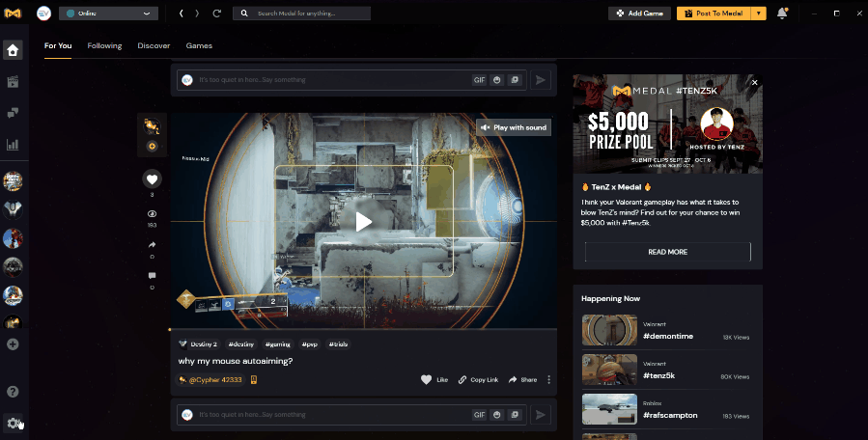Open the @Cypher 42333 profile link

[x=210, y=379]
